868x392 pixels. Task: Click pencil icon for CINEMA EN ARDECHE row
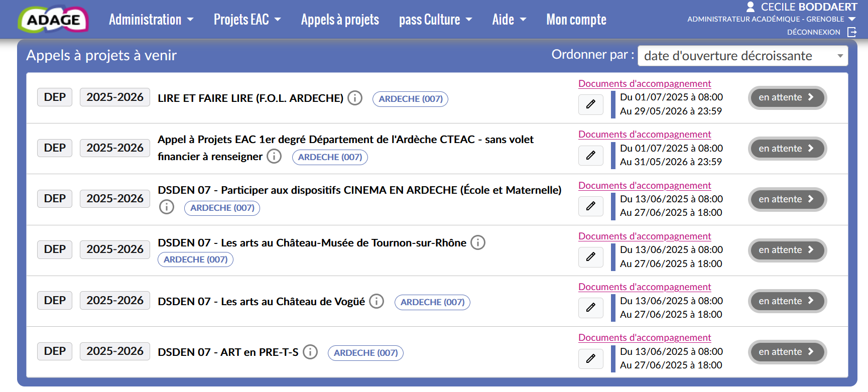(591, 206)
